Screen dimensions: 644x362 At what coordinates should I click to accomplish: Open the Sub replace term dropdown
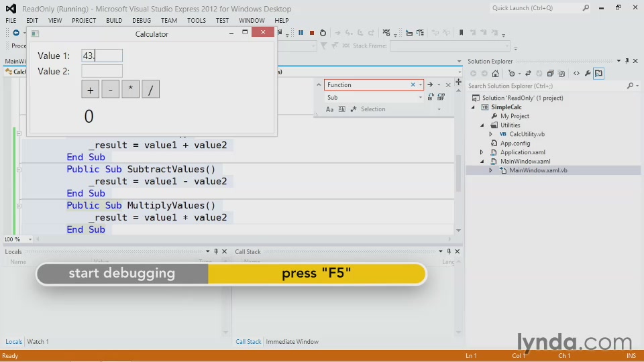420,98
